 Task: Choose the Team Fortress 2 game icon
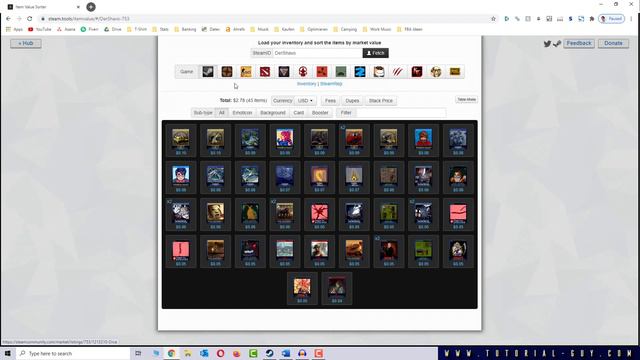pos(227,72)
